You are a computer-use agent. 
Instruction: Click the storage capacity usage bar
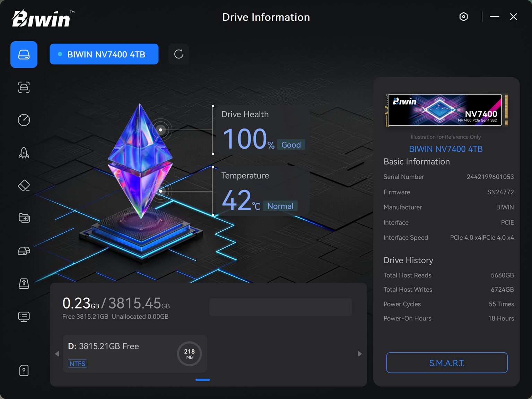(x=280, y=307)
